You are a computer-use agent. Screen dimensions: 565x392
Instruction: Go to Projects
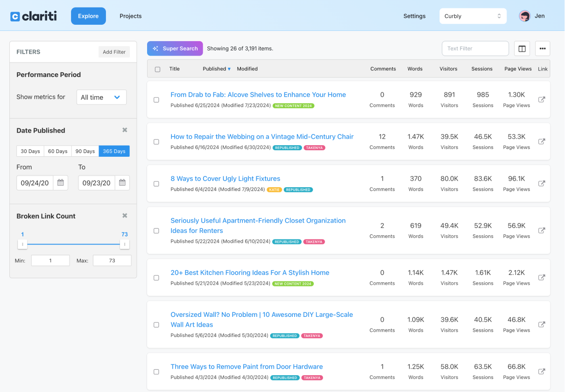[x=130, y=15]
